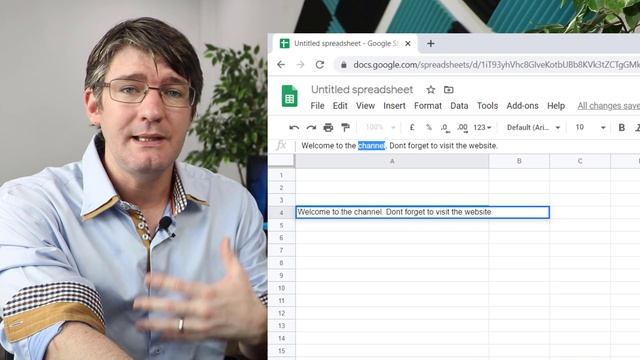Open the font size 10 dropdown
This screenshot has width=640, height=360.
click(x=590, y=127)
